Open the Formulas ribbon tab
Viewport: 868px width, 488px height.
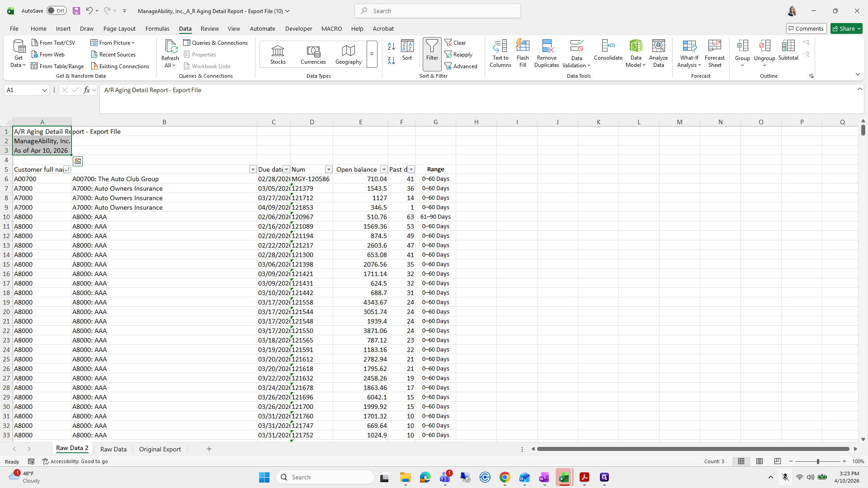click(157, 28)
